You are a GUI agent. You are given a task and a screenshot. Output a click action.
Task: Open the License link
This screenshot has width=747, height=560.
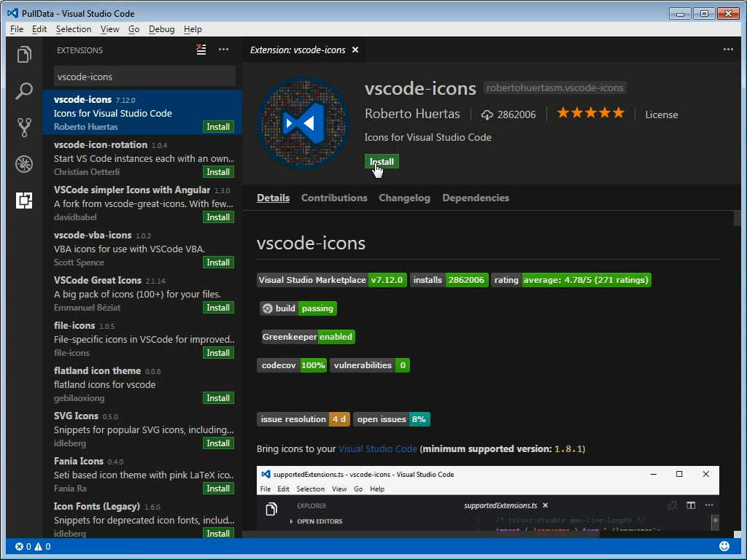point(661,114)
